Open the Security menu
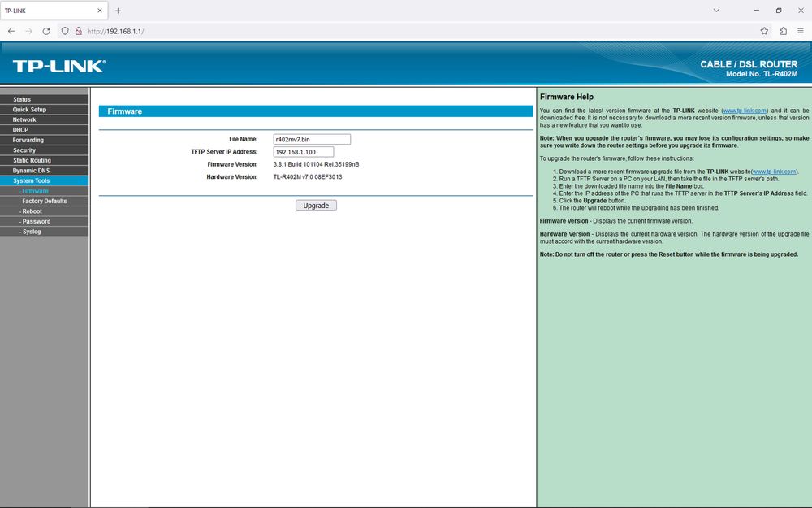This screenshot has height=508, width=812. [44, 150]
